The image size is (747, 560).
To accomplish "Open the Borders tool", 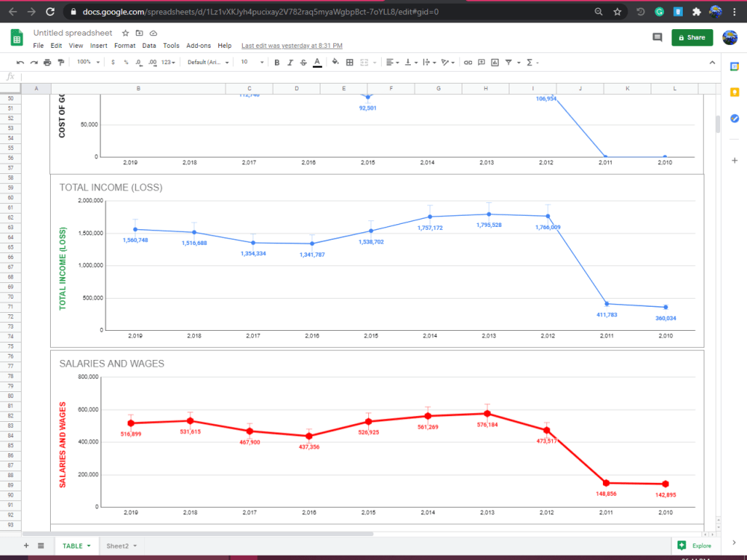I will [x=349, y=62].
